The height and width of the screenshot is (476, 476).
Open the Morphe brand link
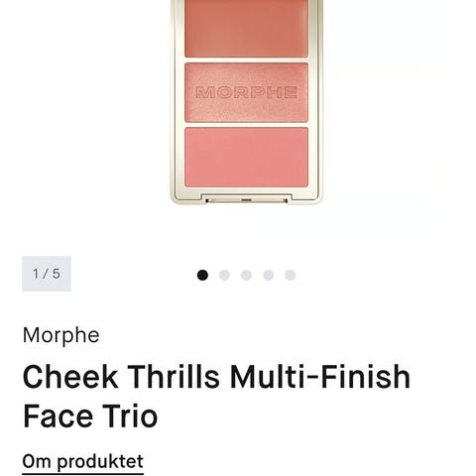point(61,336)
